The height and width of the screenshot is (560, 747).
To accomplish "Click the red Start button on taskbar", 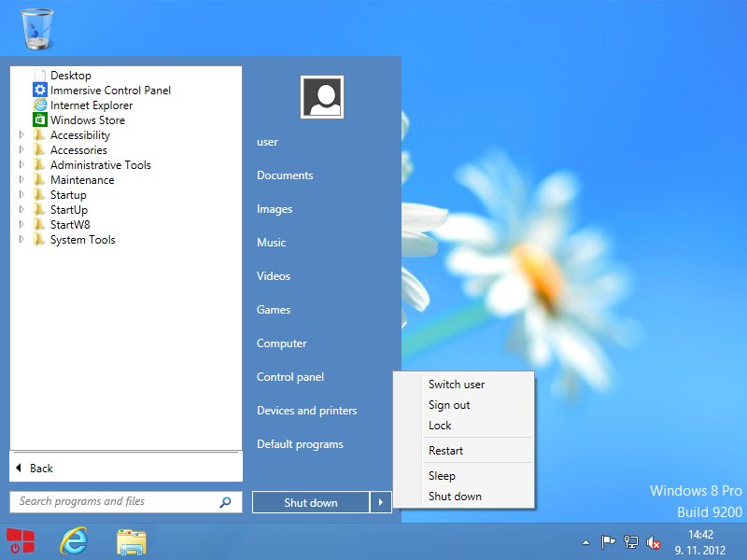I will coord(21,541).
